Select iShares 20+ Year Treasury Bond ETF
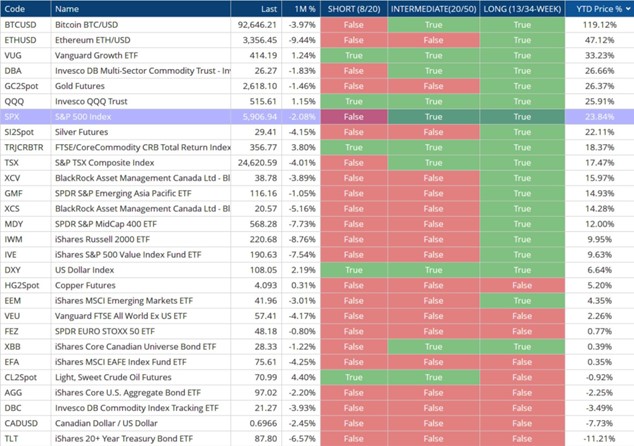 (x=141, y=439)
